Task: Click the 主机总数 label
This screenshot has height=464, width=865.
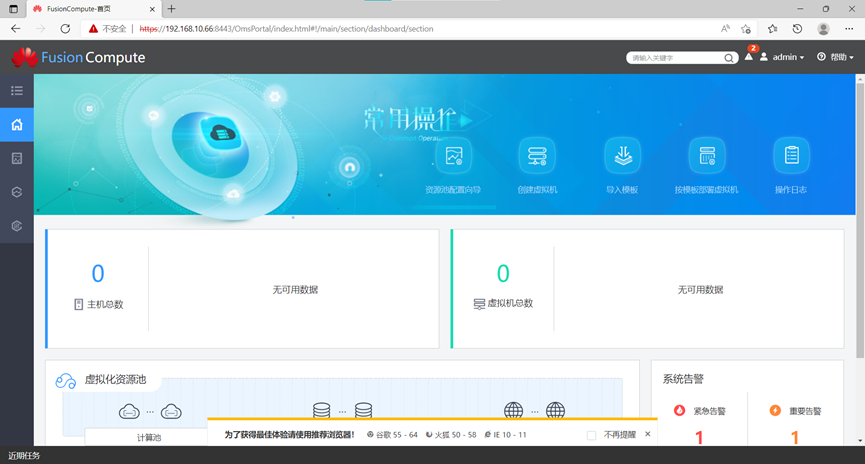Action: (x=105, y=305)
